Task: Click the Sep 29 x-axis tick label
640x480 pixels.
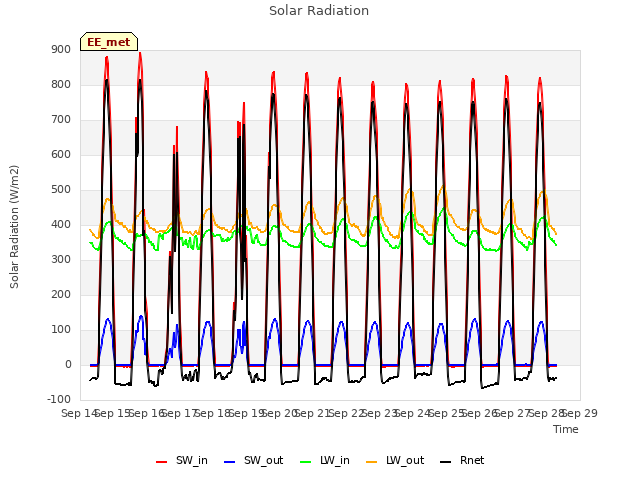Action: [x=580, y=413]
